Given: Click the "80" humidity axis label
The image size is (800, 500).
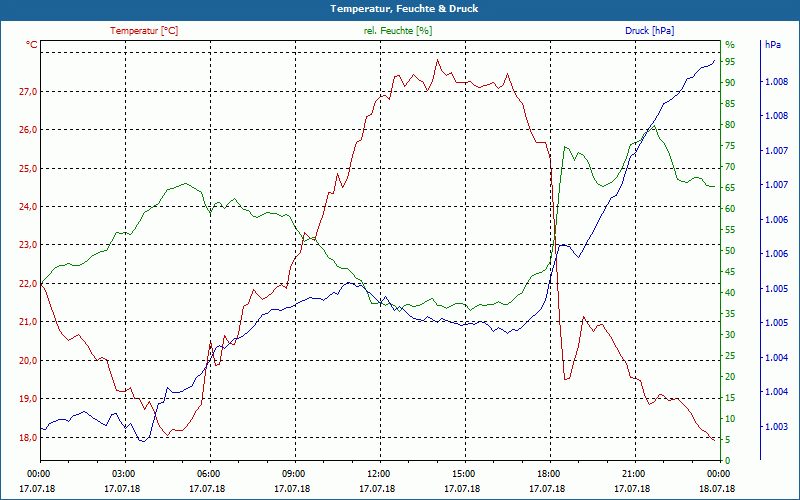Looking at the screenshot, I should [730, 125].
